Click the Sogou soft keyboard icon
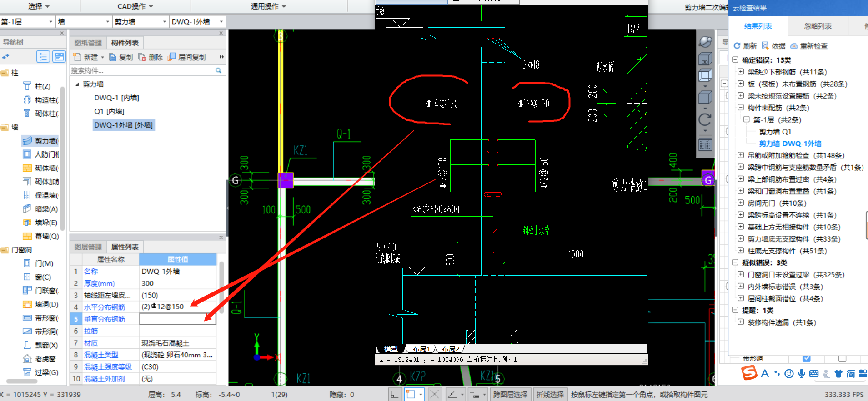 [814, 374]
